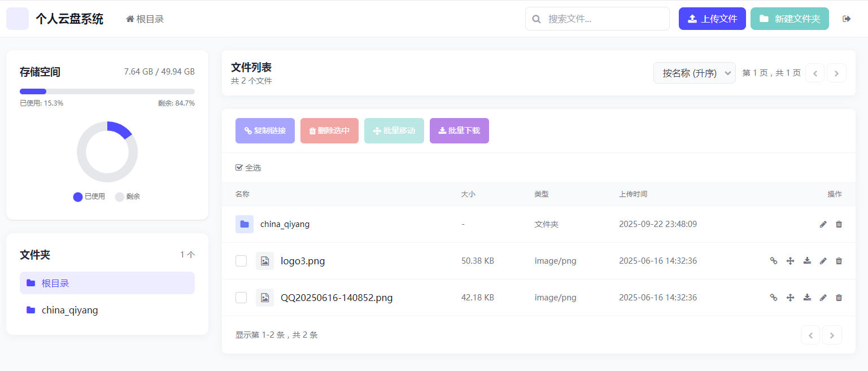Go to next page in top pagination
Screen dimensions: 868x371
point(836,73)
